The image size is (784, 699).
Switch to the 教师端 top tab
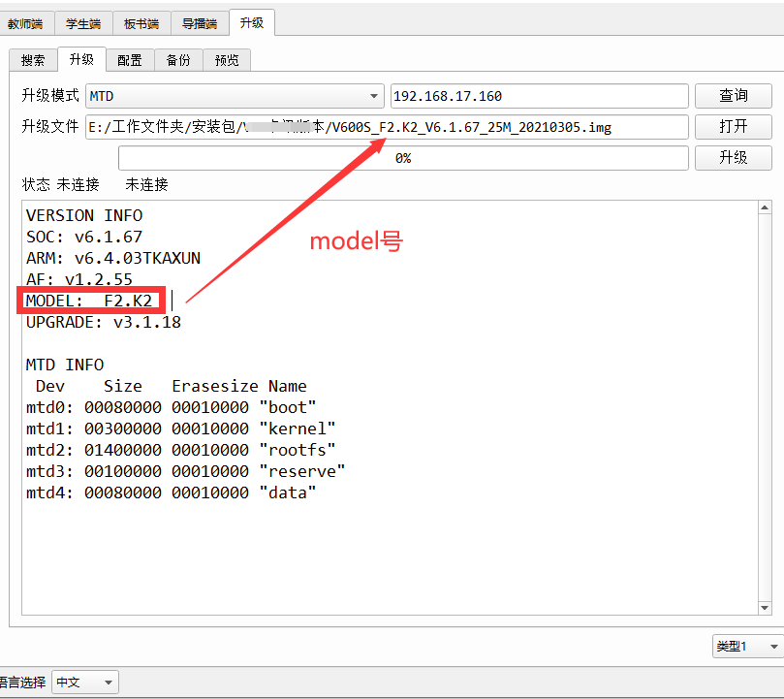(x=25, y=24)
